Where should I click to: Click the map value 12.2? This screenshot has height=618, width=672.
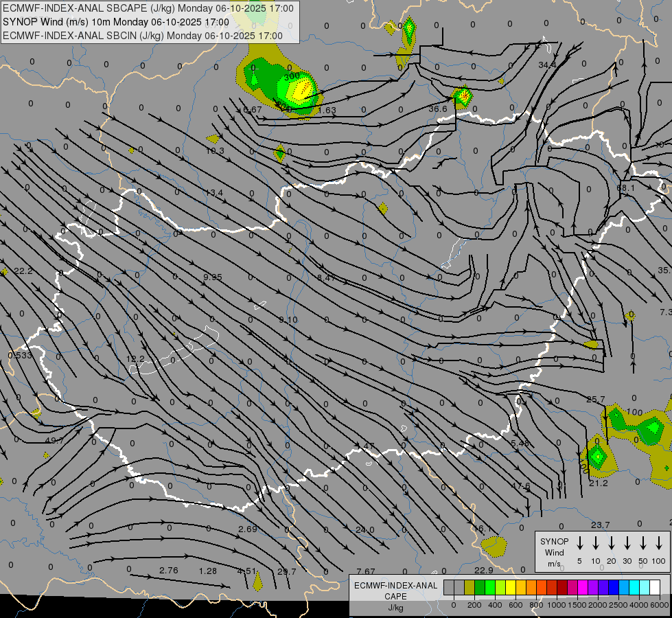[135, 358]
